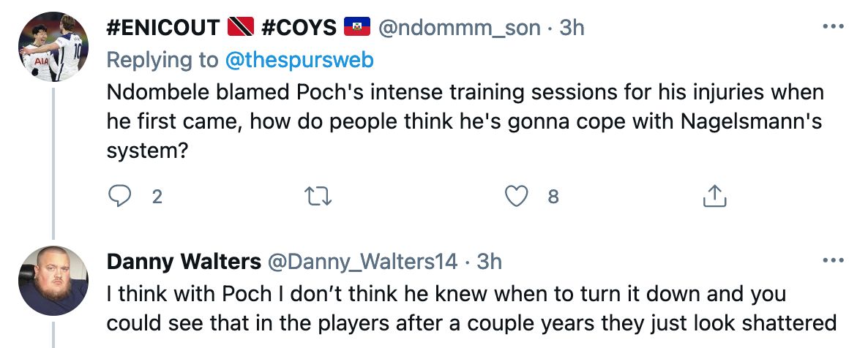Click the #ENICOUT display name text
The image size is (868, 348).
click(162, 29)
